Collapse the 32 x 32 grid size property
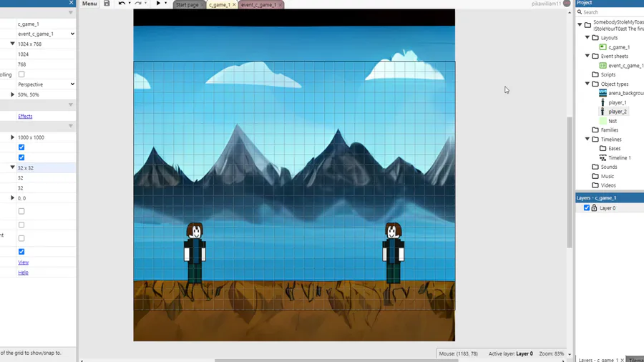The image size is (644, 362). 12,167
